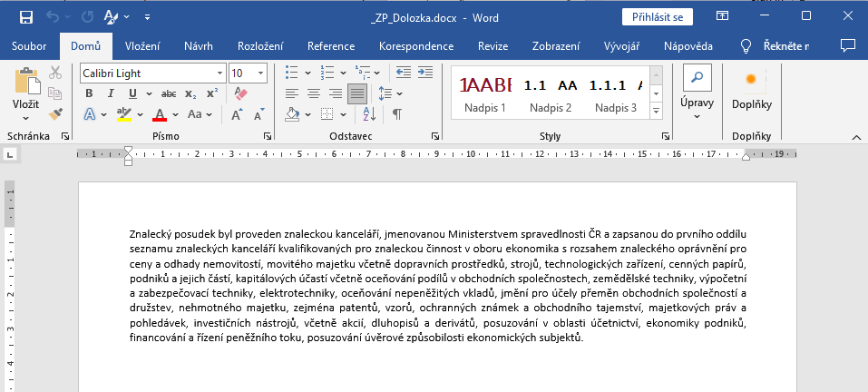Increase indent of the paragraph
Viewport: 868px width, 392px height.
425,72
